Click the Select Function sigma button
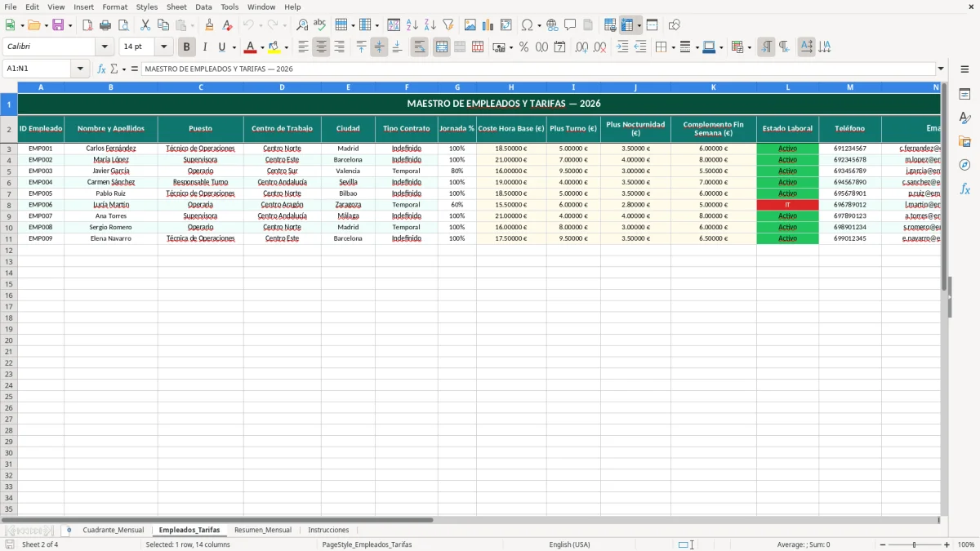 [114, 69]
